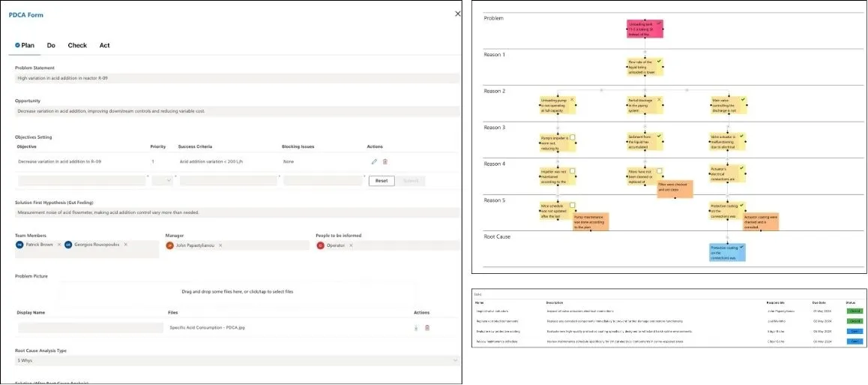Select orange 'Actuator coating were checked' note
The image size is (868, 385).
[761, 221]
